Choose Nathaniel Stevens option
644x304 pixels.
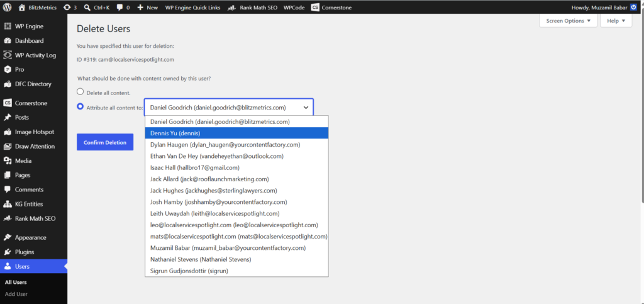(236, 259)
